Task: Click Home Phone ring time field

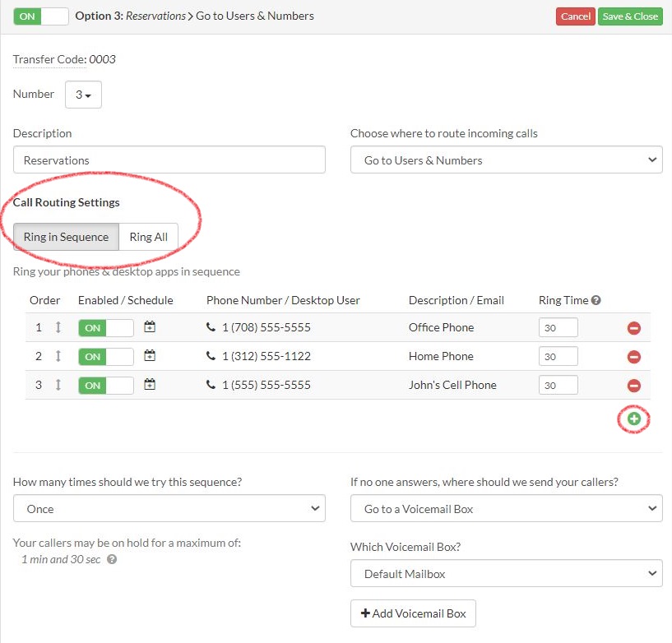Action: [x=558, y=356]
